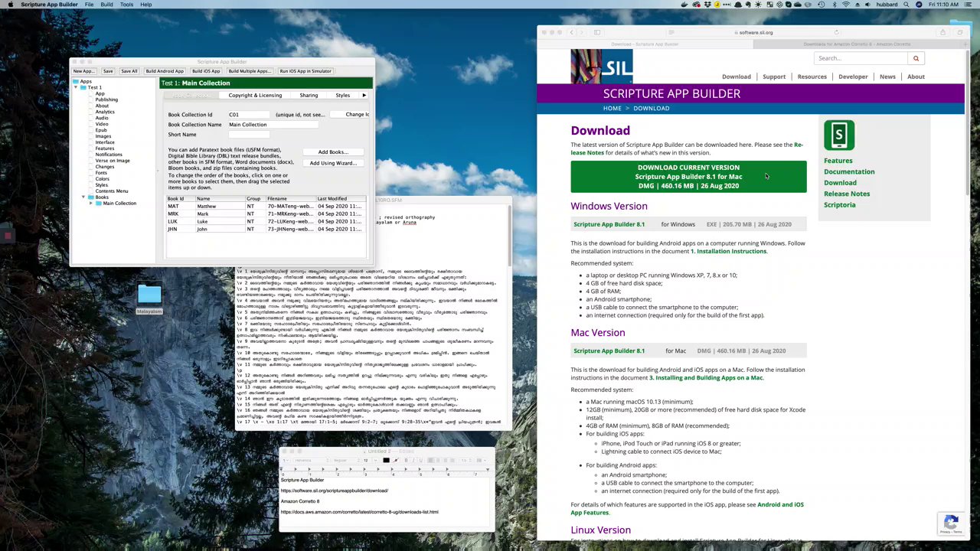Click the reCAPTCHA badge at page corner

tap(951, 523)
